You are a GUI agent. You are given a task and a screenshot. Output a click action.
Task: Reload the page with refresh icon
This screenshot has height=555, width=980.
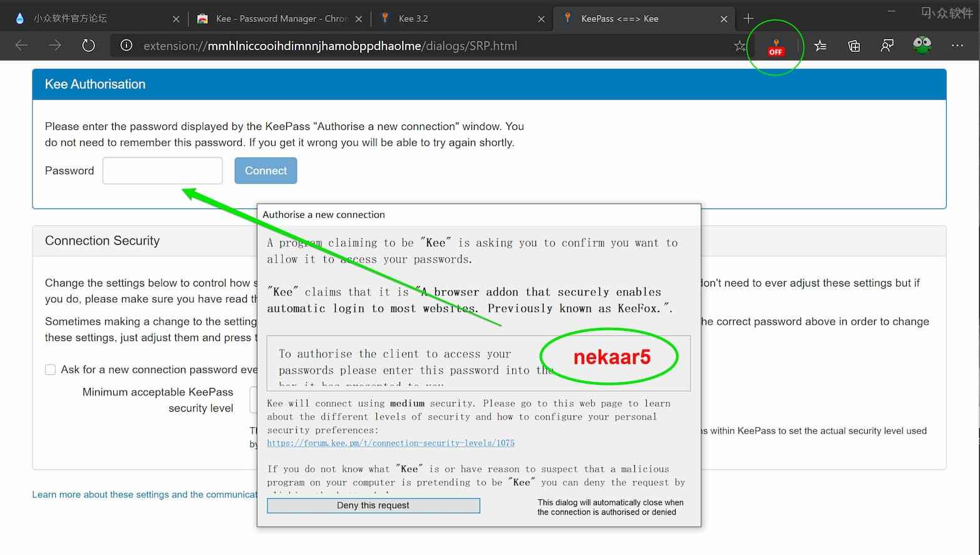88,45
